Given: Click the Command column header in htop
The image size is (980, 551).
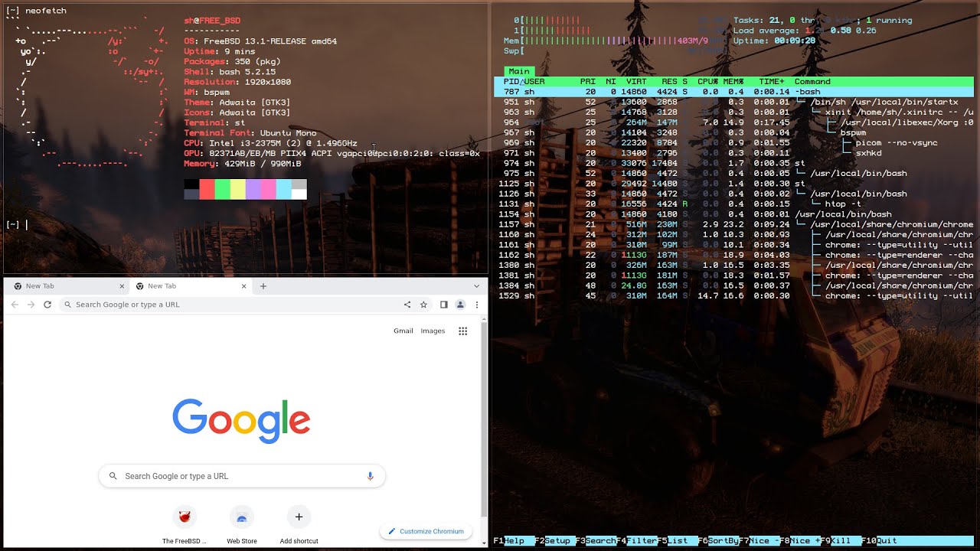Looking at the screenshot, I should coord(812,82).
